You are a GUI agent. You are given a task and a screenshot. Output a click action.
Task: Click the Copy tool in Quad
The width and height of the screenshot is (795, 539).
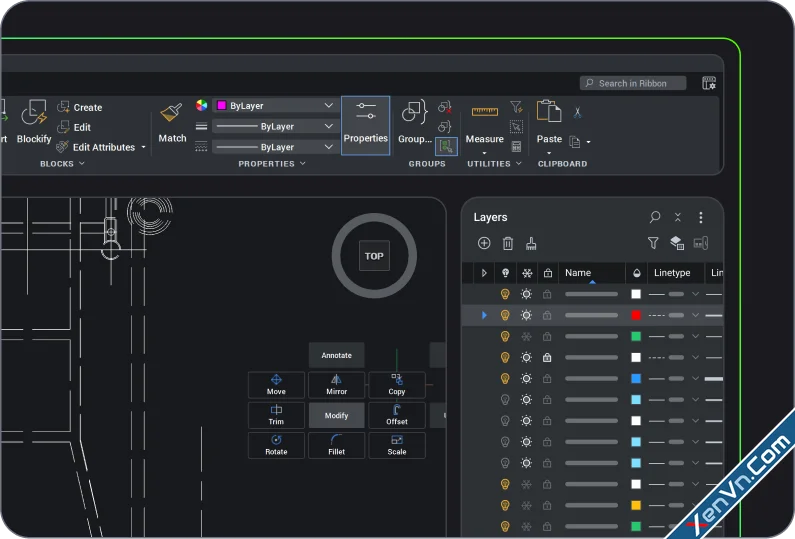(x=397, y=385)
